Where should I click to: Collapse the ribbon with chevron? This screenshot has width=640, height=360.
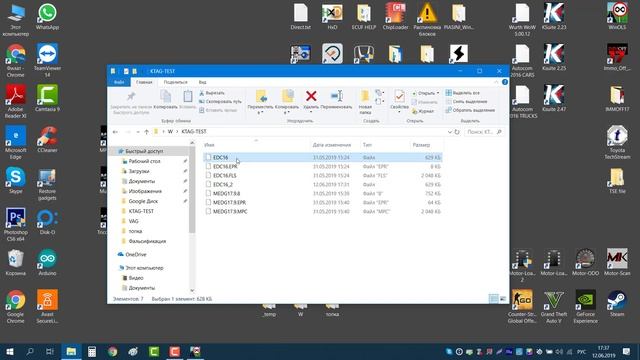point(496,82)
